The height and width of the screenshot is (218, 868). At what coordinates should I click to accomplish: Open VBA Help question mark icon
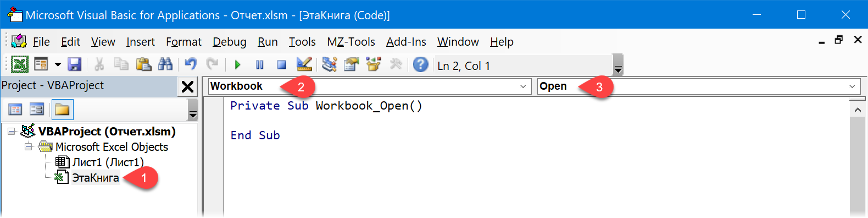pyautogui.click(x=421, y=64)
